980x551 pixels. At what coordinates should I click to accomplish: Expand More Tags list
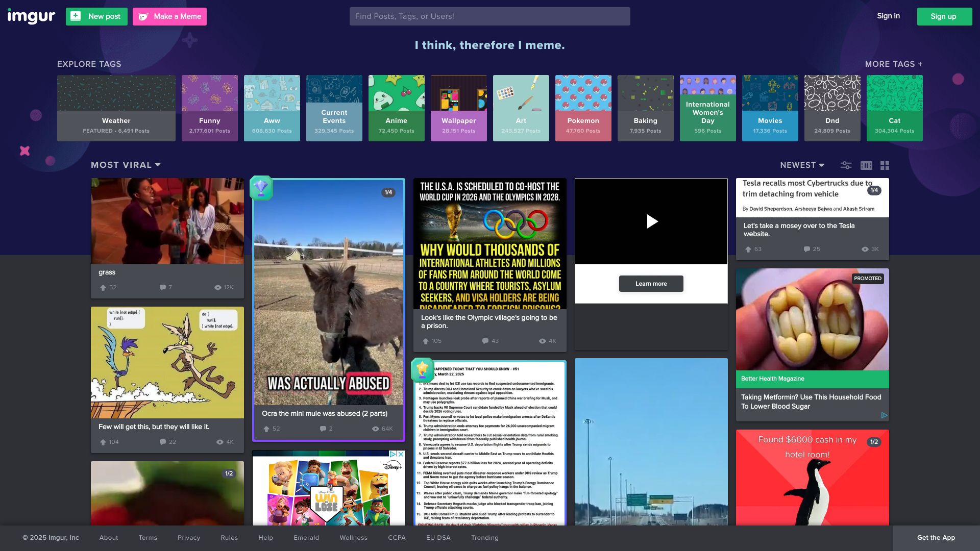click(893, 64)
